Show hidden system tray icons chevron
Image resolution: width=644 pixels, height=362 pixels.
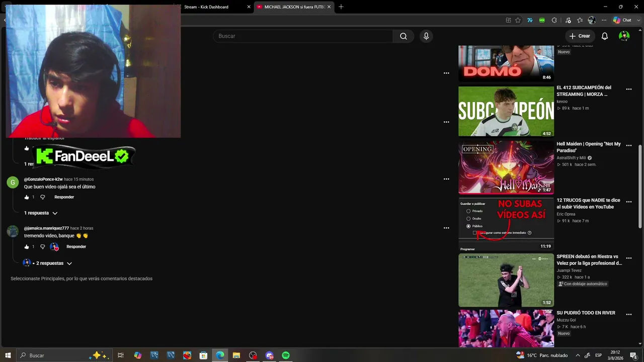coord(578,355)
